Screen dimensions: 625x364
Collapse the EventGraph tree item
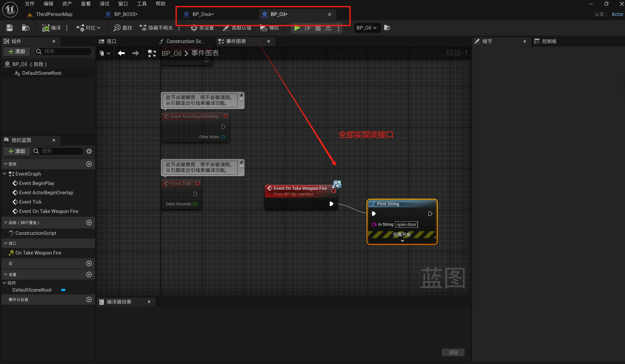(4, 174)
